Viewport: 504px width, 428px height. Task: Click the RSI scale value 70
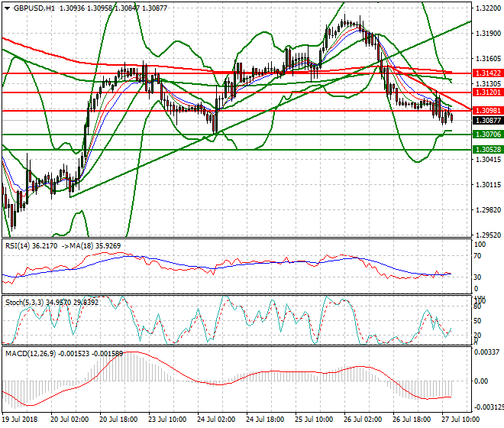point(477,256)
